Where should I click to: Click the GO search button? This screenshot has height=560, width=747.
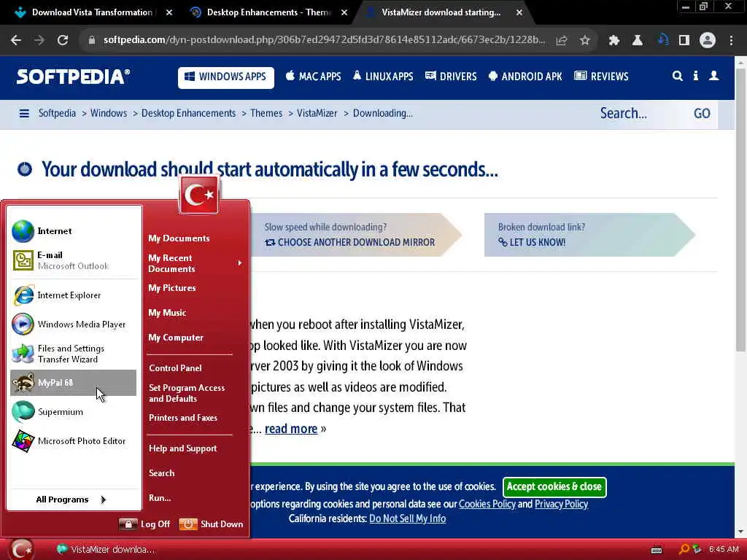point(702,114)
